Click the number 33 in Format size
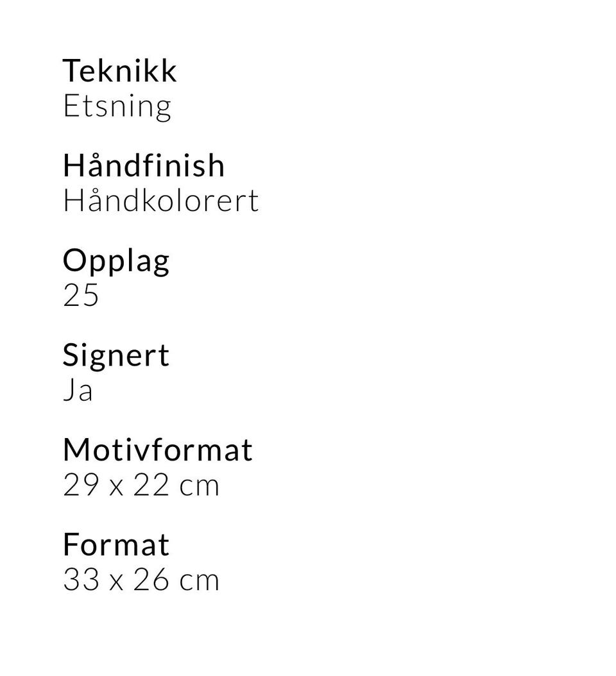The image size is (616, 676). coord(81,579)
